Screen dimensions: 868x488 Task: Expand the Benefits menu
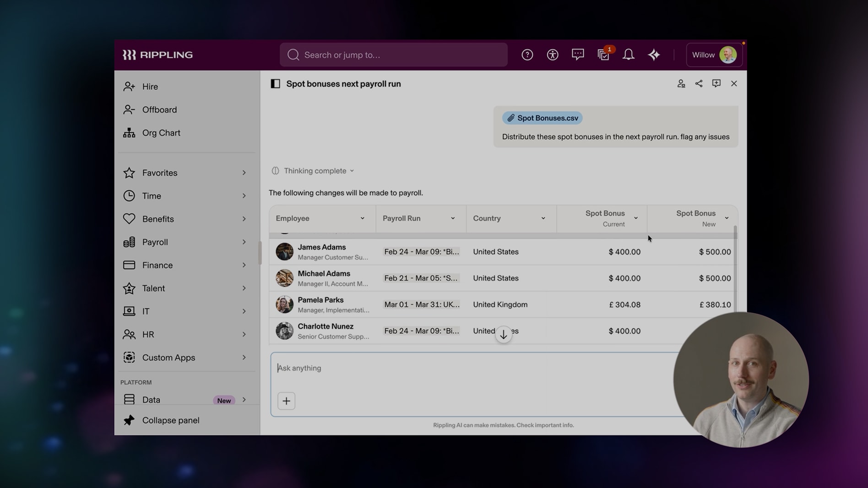186,219
